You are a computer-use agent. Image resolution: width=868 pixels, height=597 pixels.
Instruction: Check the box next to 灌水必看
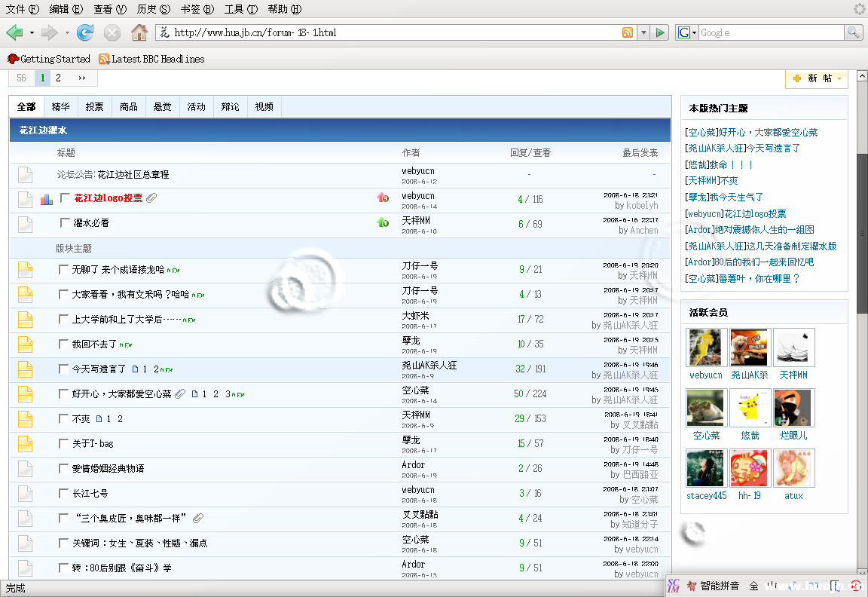pyautogui.click(x=65, y=223)
